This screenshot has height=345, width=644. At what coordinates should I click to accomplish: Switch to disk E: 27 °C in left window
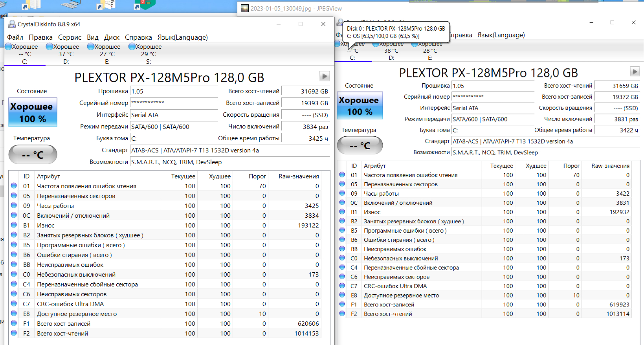point(107,54)
